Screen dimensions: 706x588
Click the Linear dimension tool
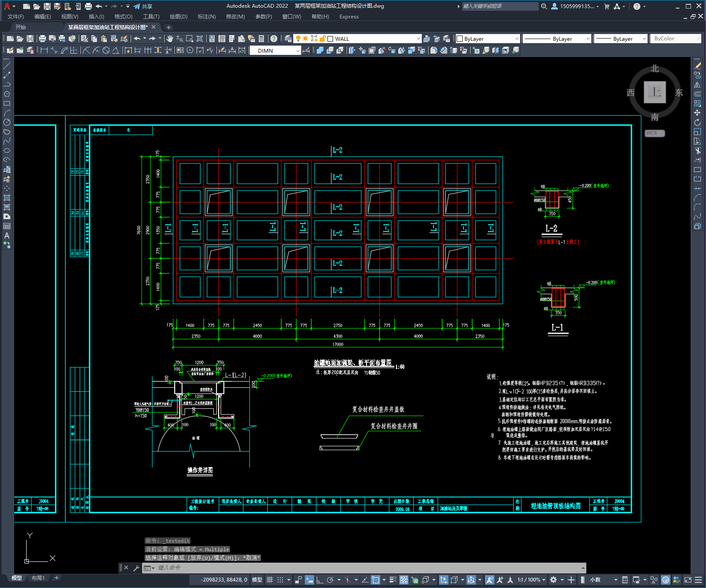[44, 50]
